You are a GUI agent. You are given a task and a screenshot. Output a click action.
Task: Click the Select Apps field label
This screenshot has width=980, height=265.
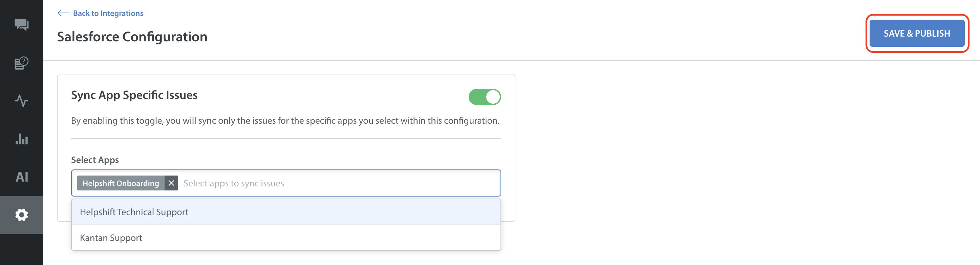pos(95,160)
